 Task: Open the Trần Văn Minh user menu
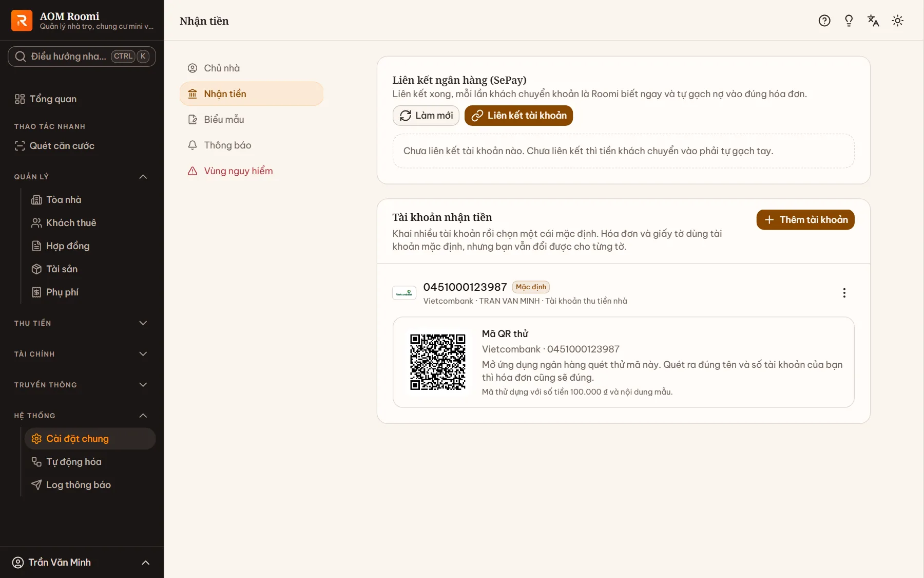[82, 563]
